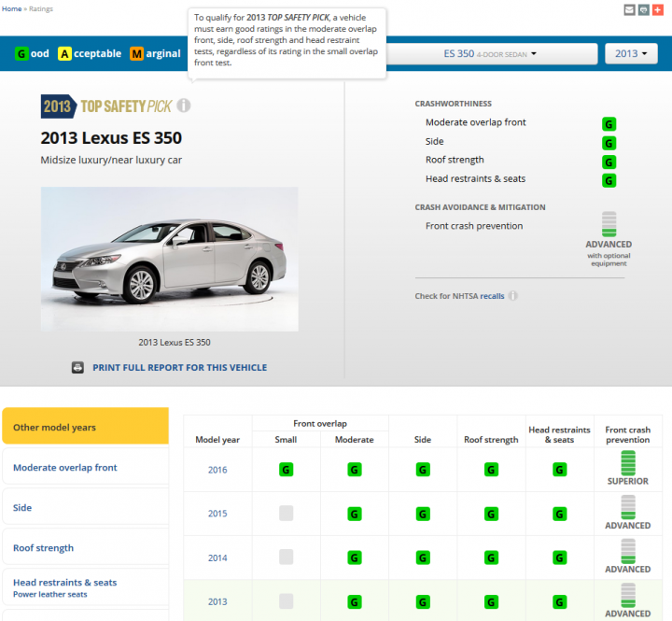Screen dimensions: 672x621
Task: Click the Acceptable legend A icon
Action: pos(64,53)
